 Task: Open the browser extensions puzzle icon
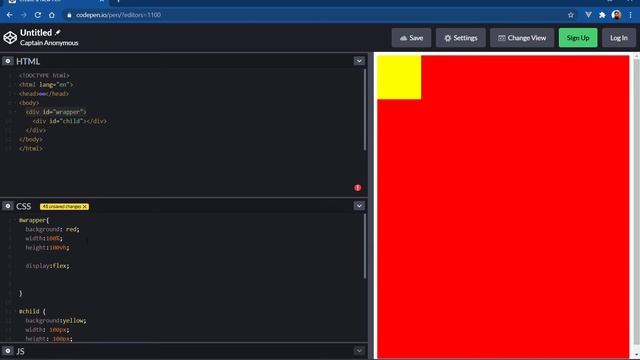tap(602, 15)
